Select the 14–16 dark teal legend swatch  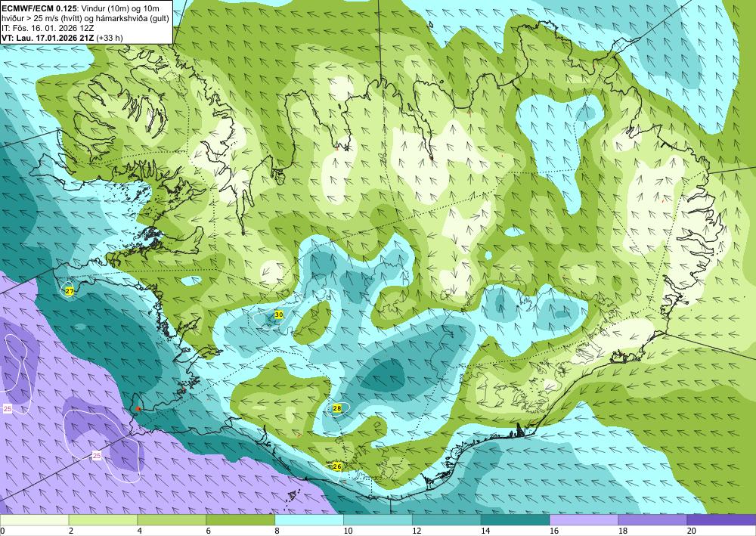(x=516, y=520)
